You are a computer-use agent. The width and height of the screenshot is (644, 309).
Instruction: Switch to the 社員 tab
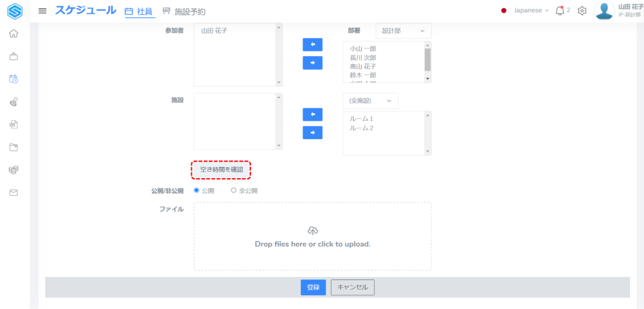tap(139, 11)
